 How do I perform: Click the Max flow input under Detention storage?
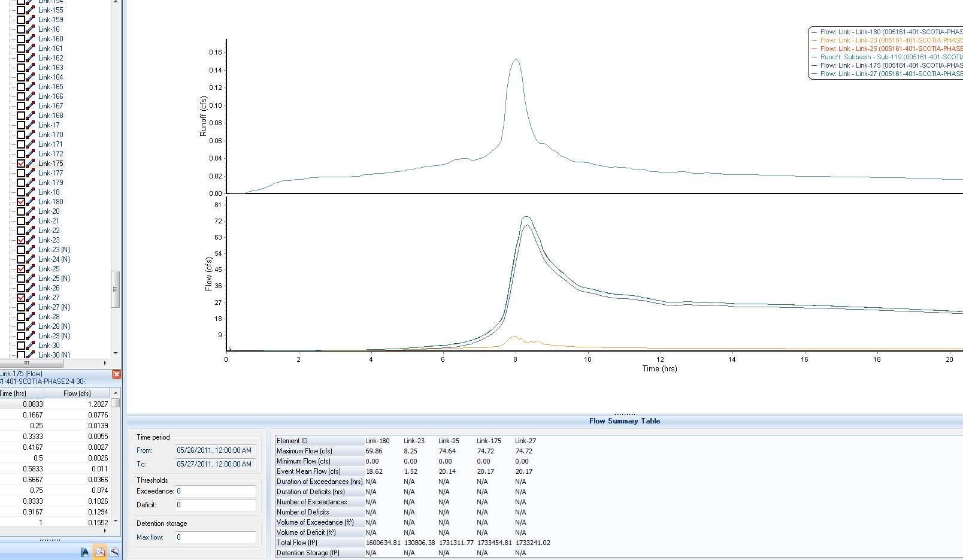coord(215,537)
